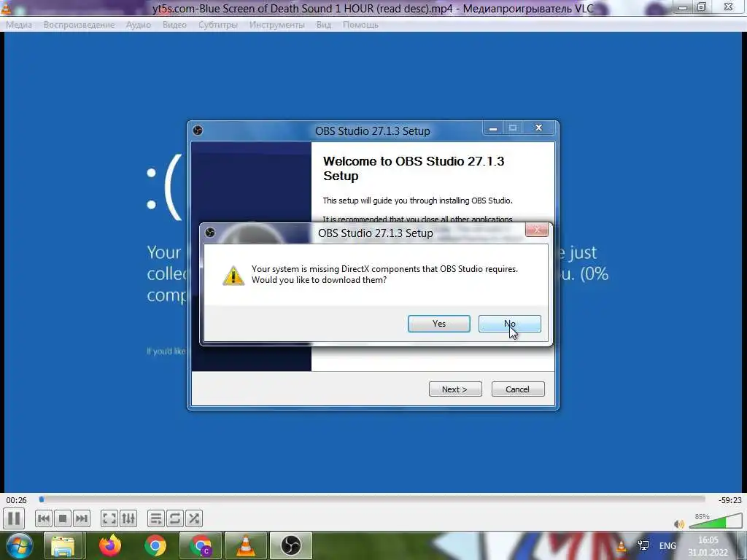Close the OBS Studio Setup wizard window

[539, 128]
